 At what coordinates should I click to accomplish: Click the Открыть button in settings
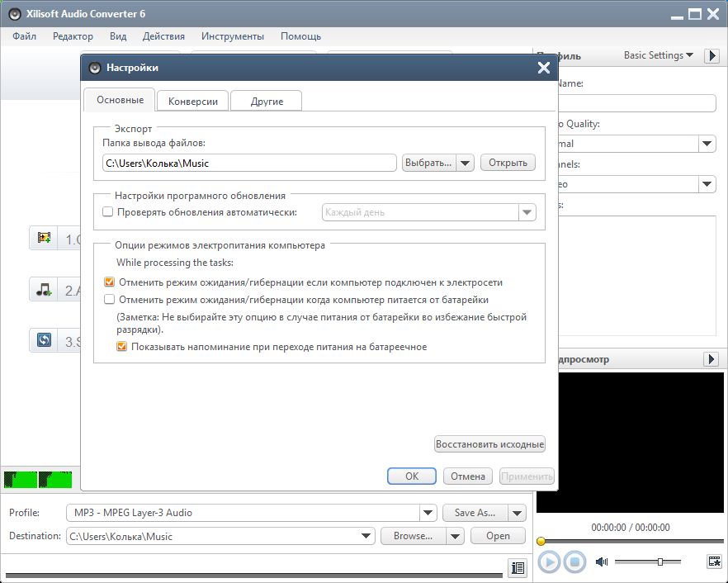tap(507, 163)
